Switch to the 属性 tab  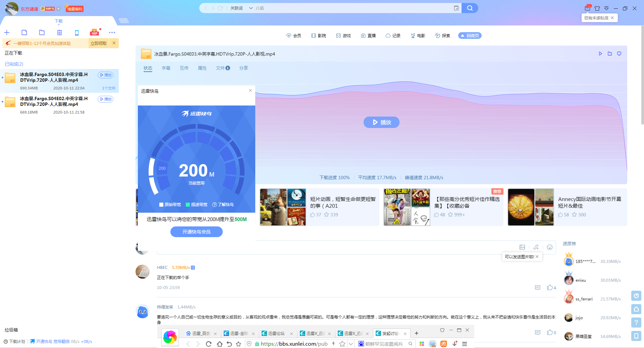tap(202, 68)
